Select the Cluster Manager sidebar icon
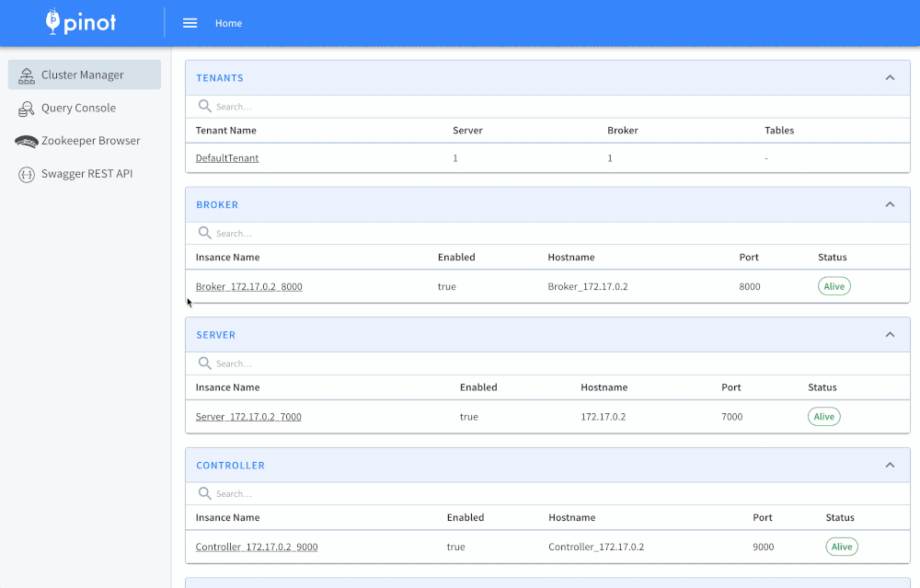Viewport: 920px width, 588px height. click(26, 75)
